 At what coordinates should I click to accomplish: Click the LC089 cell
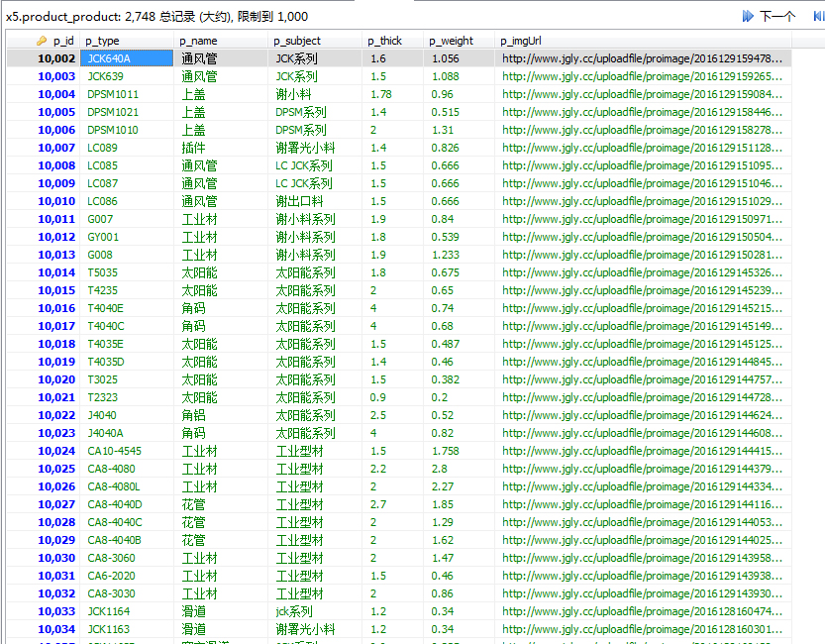pyautogui.click(x=127, y=148)
